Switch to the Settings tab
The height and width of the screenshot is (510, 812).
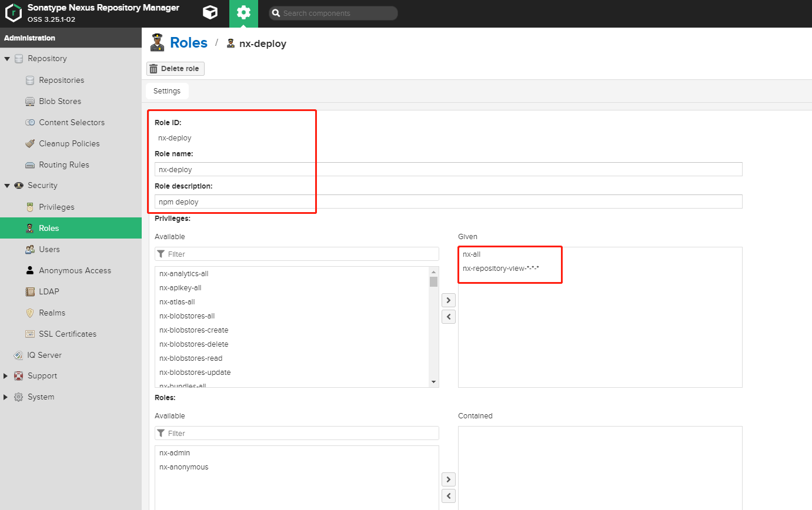[x=167, y=91]
